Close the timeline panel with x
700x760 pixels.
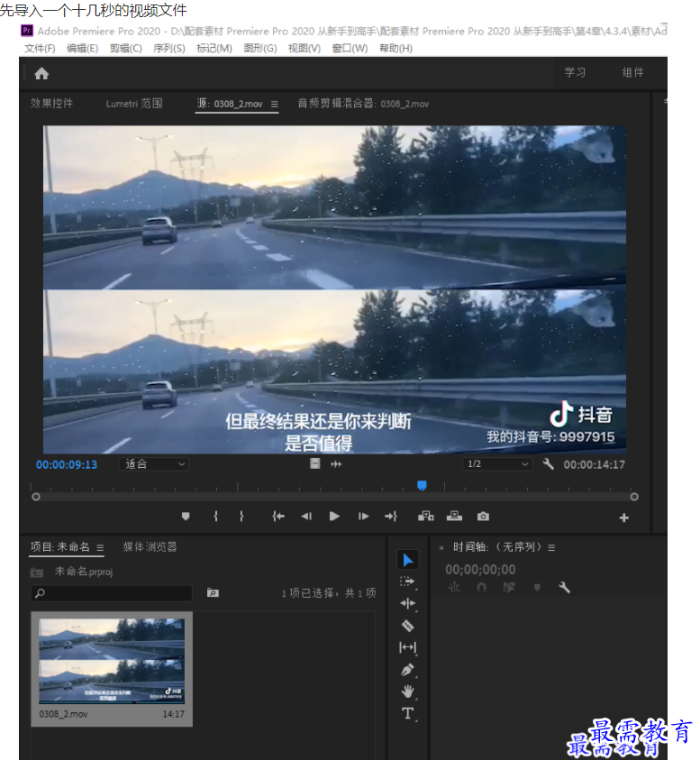441,548
